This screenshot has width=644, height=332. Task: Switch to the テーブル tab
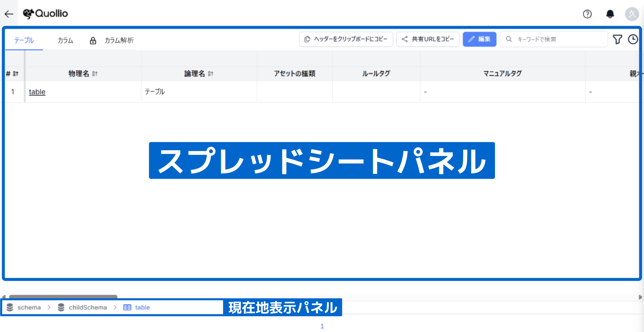point(24,40)
